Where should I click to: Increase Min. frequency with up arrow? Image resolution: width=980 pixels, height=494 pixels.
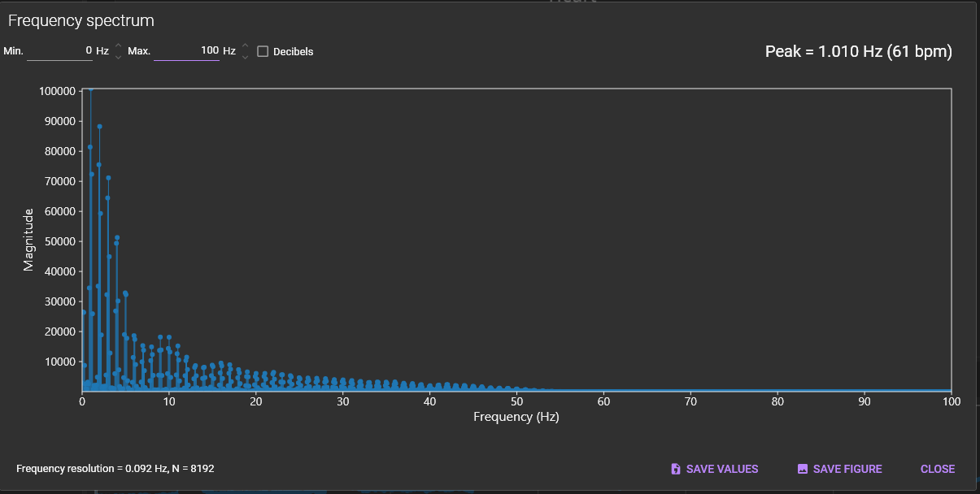118,45
